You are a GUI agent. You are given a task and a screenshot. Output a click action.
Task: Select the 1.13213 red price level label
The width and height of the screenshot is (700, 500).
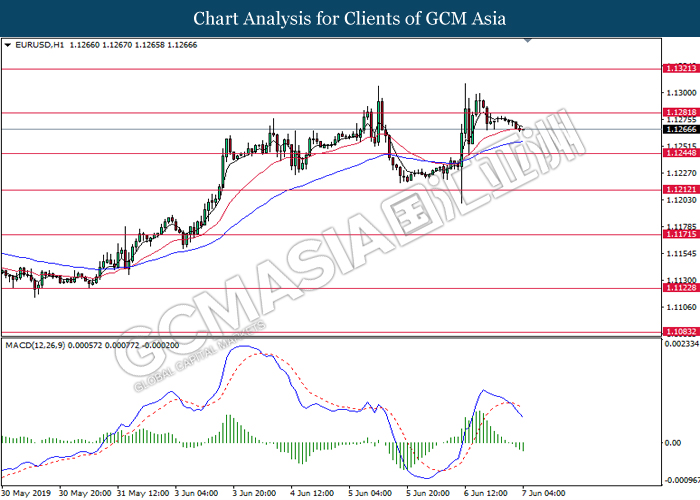pos(681,68)
